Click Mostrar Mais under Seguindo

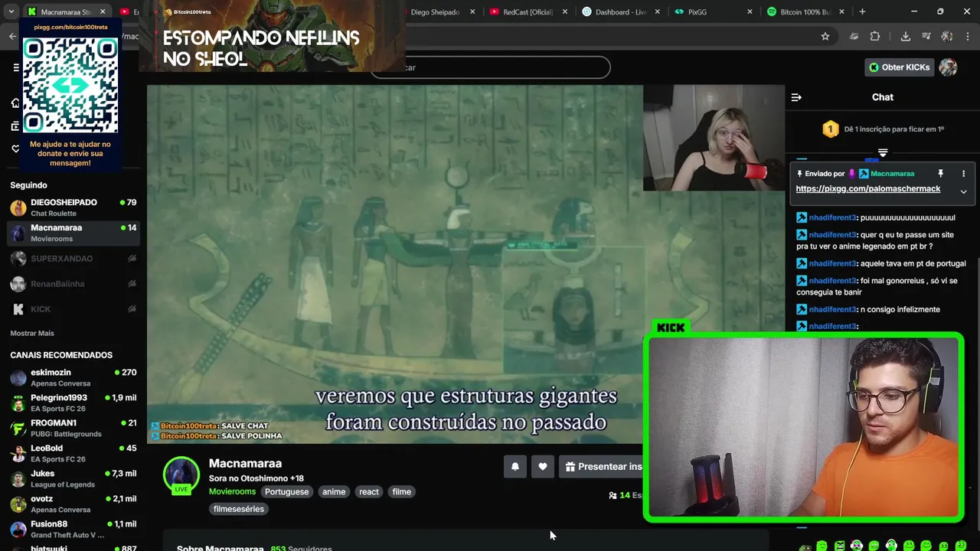click(32, 333)
